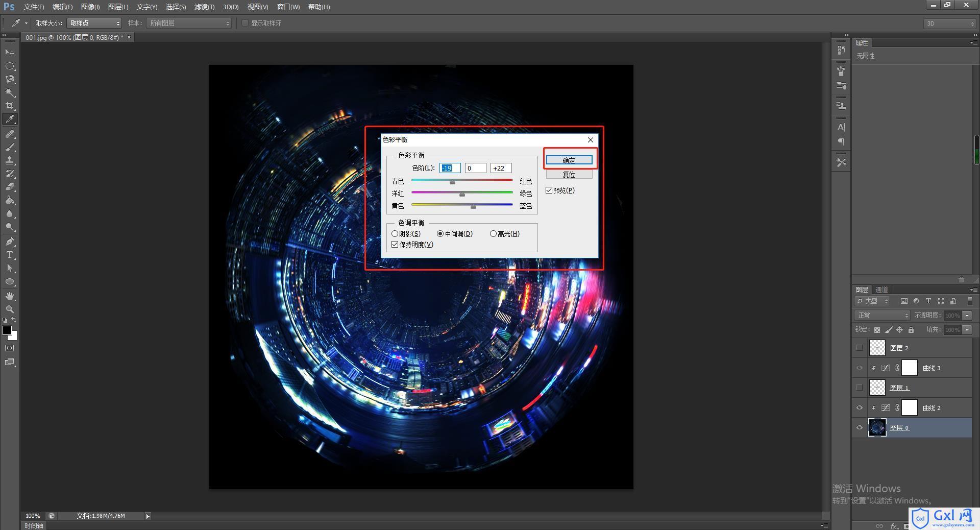Toggle Preserve Luminosity checkbox
The width and height of the screenshot is (980, 530).
(x=395, y=245)
